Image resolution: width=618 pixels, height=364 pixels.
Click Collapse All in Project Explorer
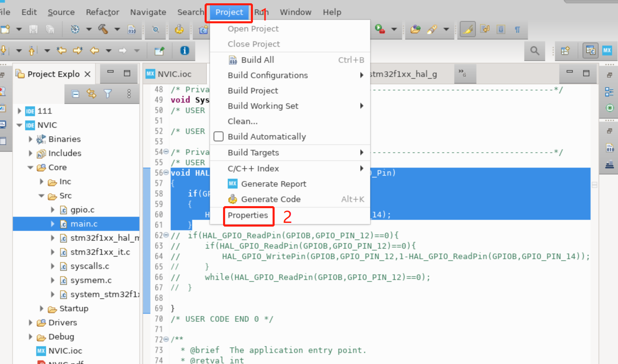pos(75,94)
